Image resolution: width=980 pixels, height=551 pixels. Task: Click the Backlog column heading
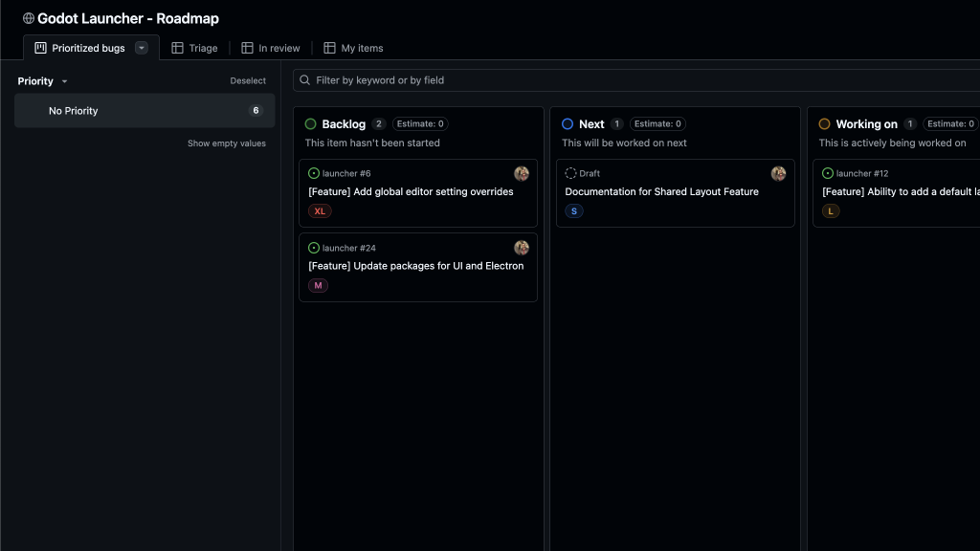(x=344, y=123)
